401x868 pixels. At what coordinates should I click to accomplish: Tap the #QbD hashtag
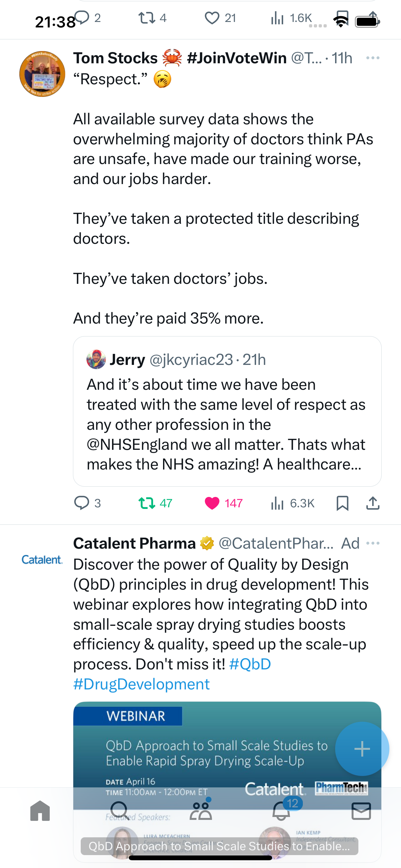[250, 664]
